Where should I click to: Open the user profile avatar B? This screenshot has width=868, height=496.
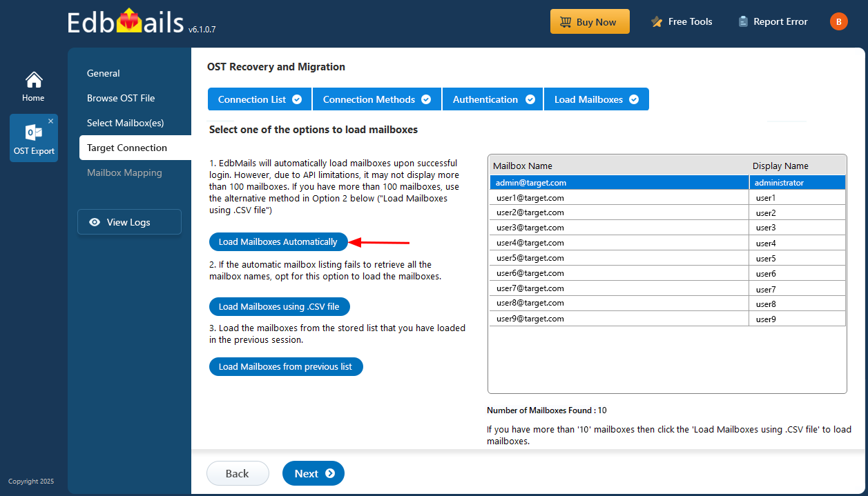[x=838, y=21]
